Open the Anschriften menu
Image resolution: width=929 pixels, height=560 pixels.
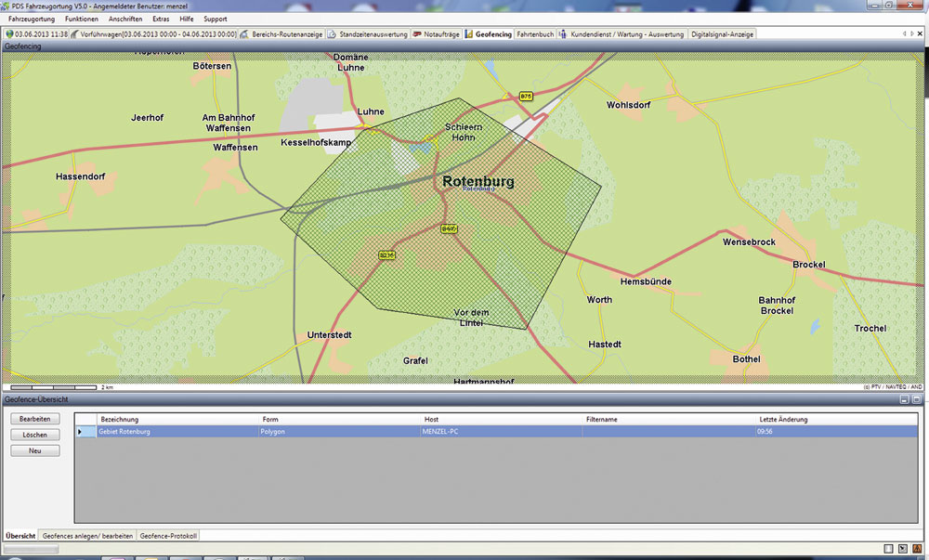pos(125,19)
